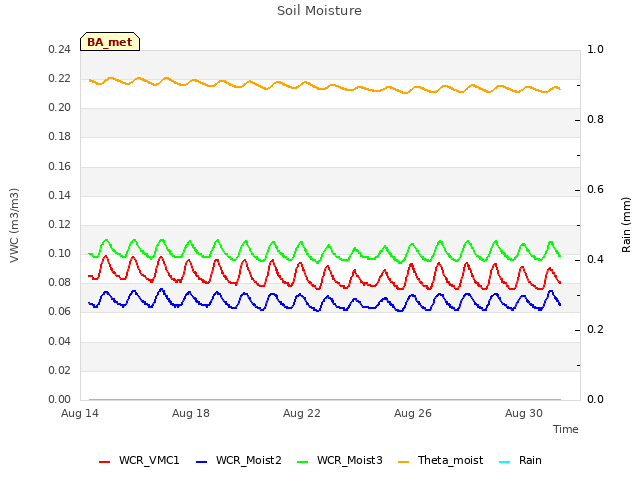Click the 0.10 VWC axis value
This screenshot has width=640, height=480.
[x=60, y=253]
